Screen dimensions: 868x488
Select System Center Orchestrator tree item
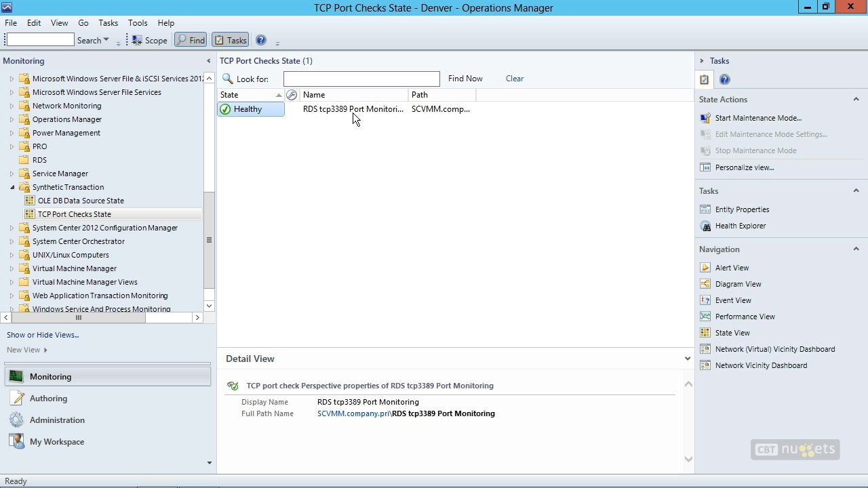pos(79,241)
